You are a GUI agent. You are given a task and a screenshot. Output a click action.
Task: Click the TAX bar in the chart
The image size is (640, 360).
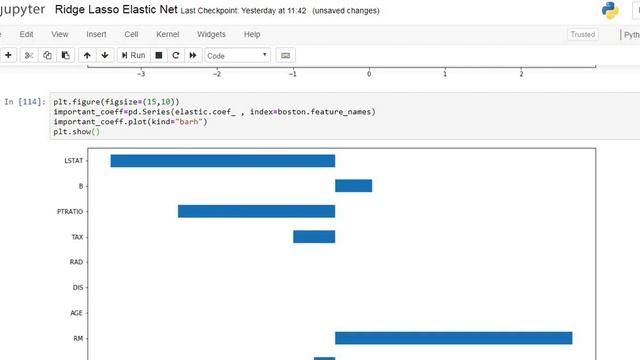tap(314, 237)
